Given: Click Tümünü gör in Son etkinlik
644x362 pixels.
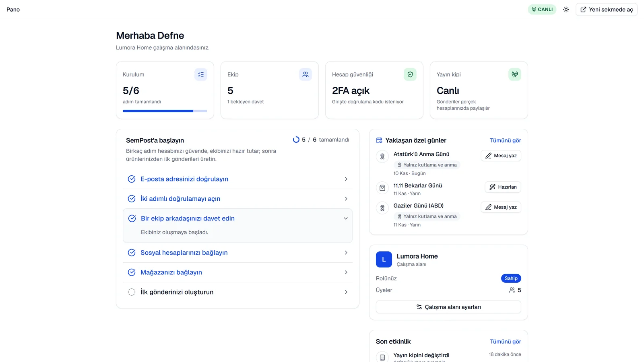Looking at the screenshot, I should (x=506, y=341).
